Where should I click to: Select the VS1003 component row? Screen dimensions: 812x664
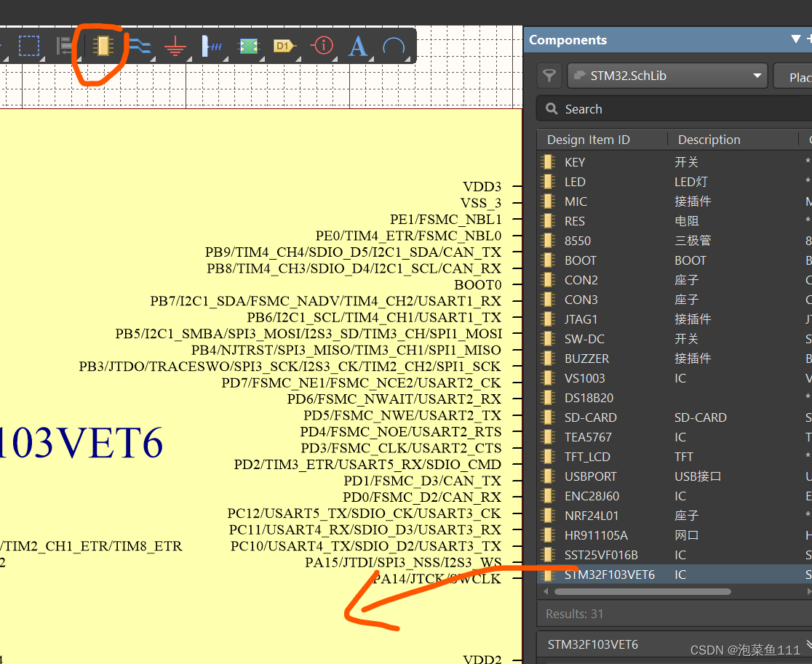coord(674,378)
